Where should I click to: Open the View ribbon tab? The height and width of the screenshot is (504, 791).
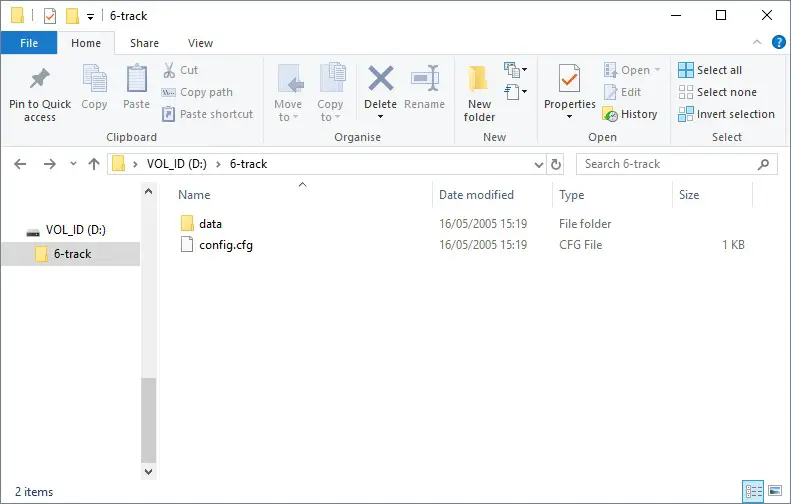click(x=200, y=43)
